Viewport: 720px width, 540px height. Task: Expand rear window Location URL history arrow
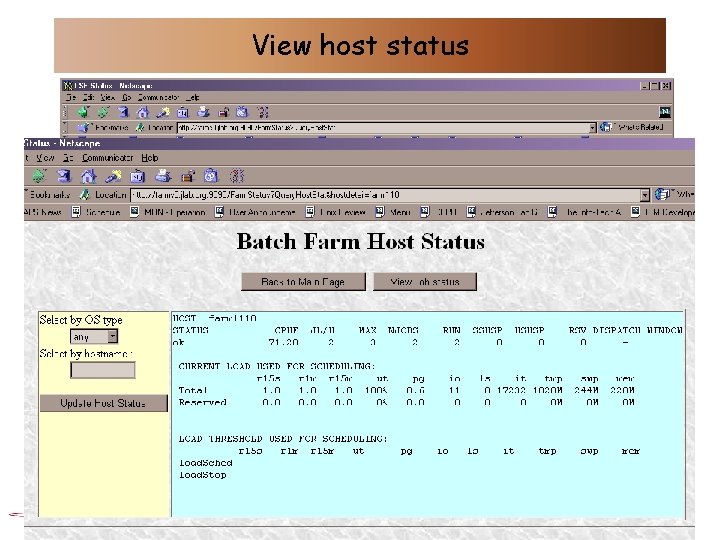592,128
